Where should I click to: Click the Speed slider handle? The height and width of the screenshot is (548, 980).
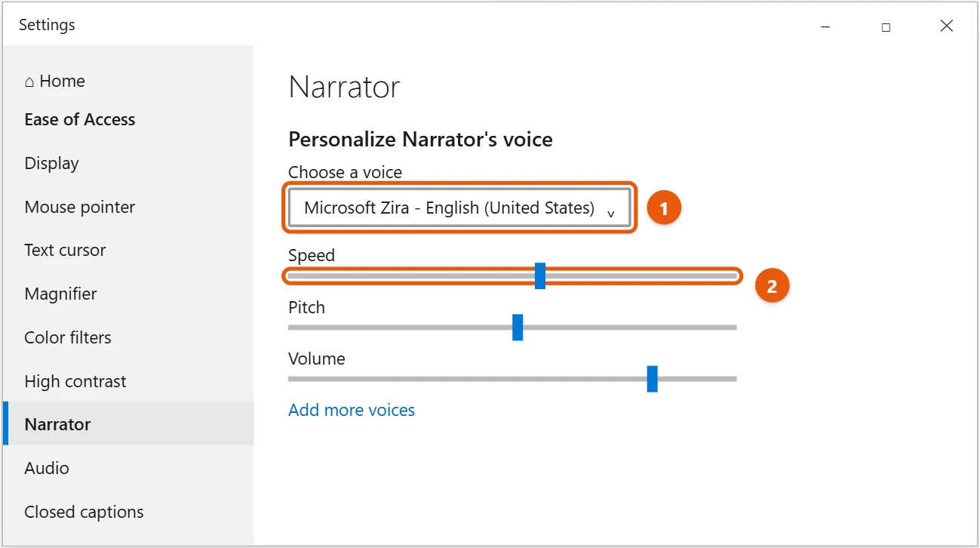(x=540, y=276)
